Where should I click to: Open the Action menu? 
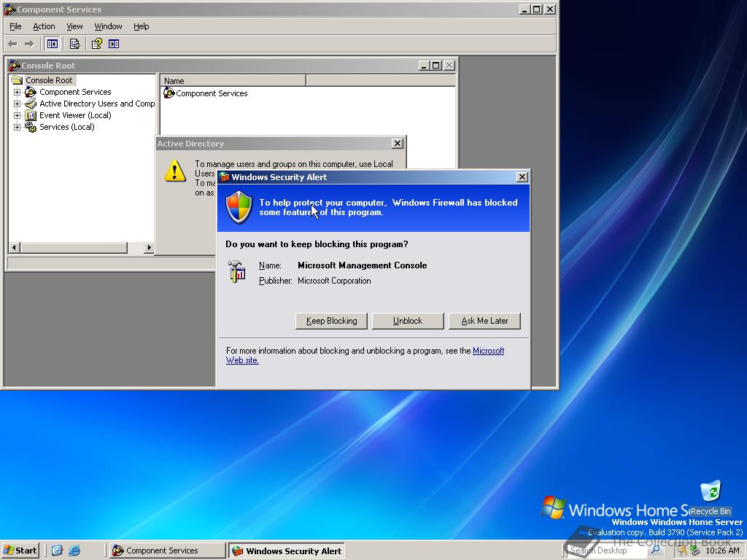[x=44, y=26]
